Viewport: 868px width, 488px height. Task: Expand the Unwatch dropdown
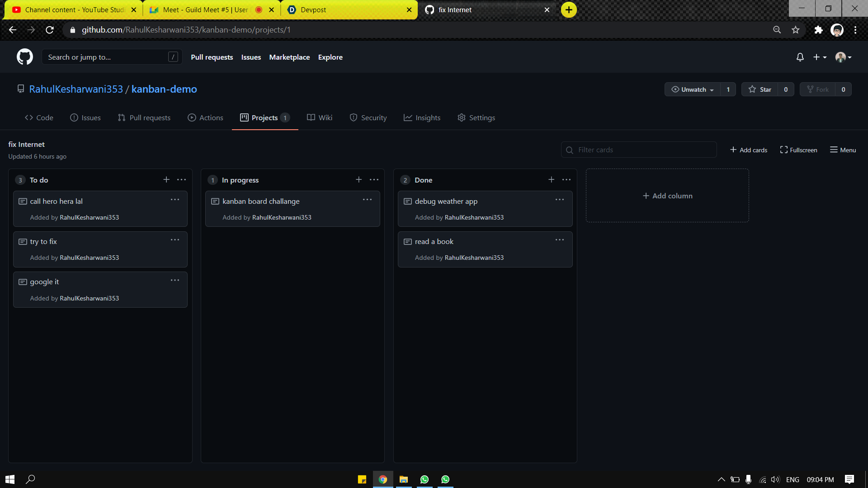(693, 89)
